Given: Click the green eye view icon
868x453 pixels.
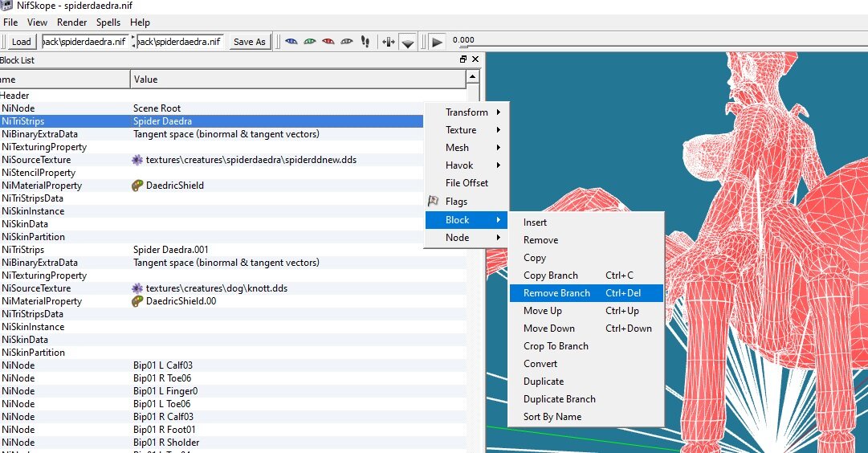Looking at the screenshot, I should pyautogui.click(x=309, y=42).
